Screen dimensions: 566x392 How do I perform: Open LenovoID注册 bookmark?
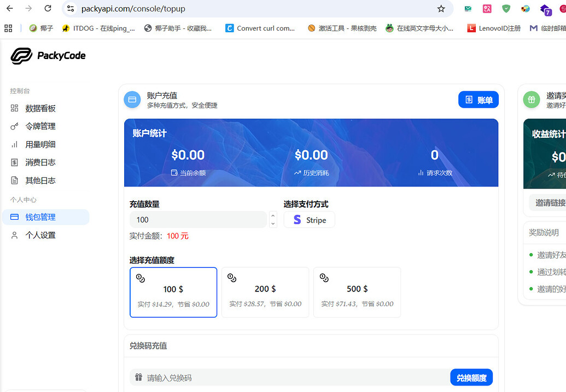point(494,28)
